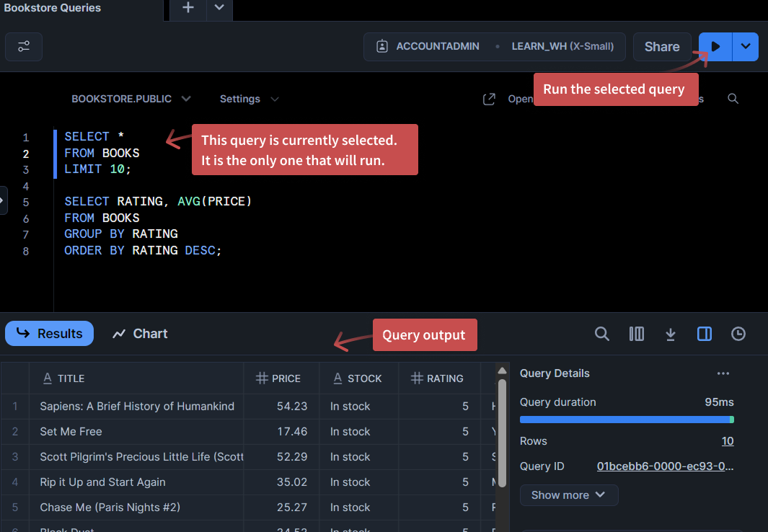Sort by the TITLE column header
The height and width of the screenshot is (532, 768).
click(x=136, y=378)
